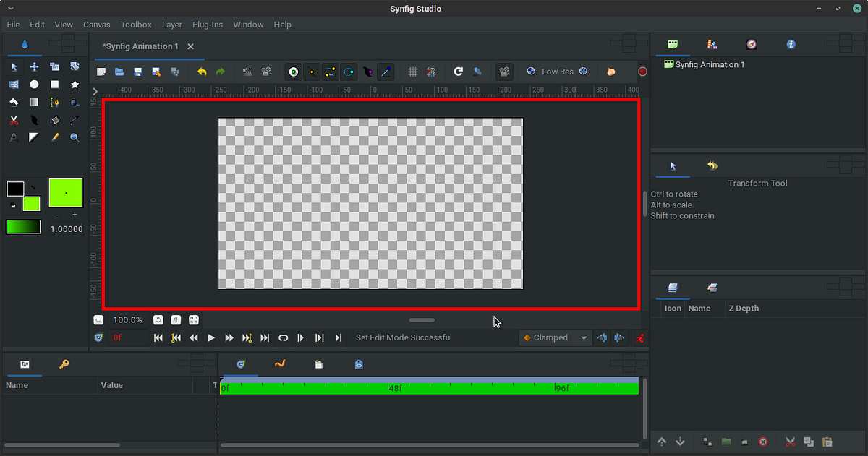Select the Draw pencil tool
This screenshot has height=456, width=868.
pos(54,137)
